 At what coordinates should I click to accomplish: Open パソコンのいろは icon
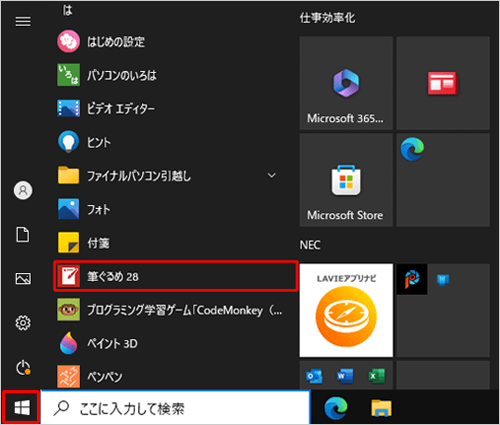(68, 75)
